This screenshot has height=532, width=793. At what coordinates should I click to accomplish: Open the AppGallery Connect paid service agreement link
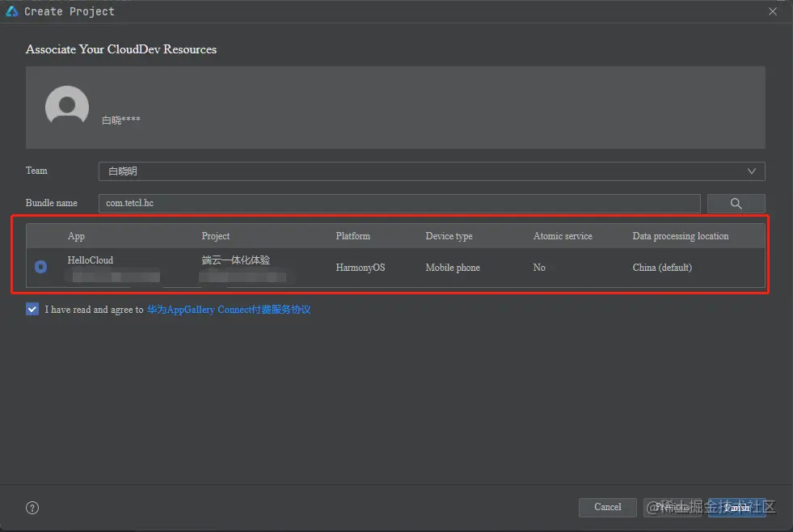[x=229, y=310]
